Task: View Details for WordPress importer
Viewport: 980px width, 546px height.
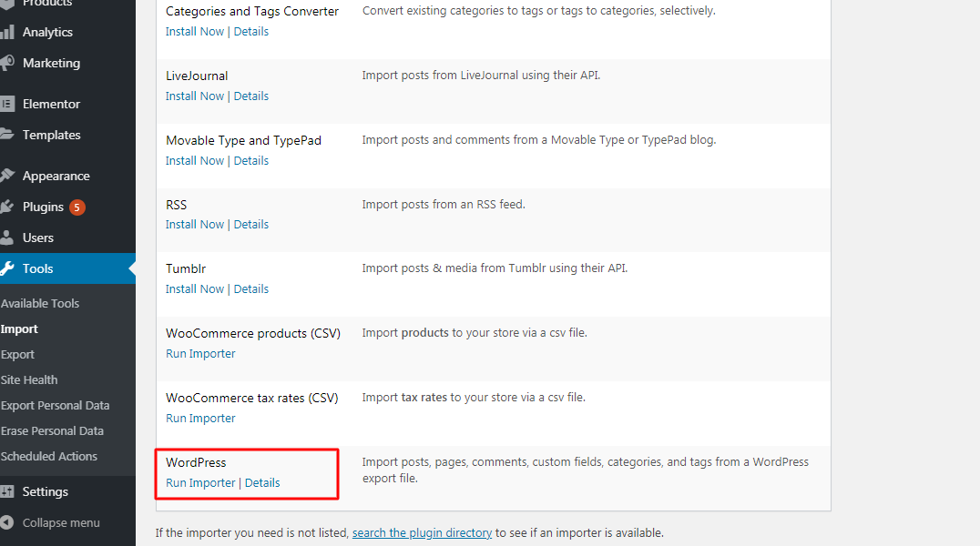Action: (x=262, y=483)
